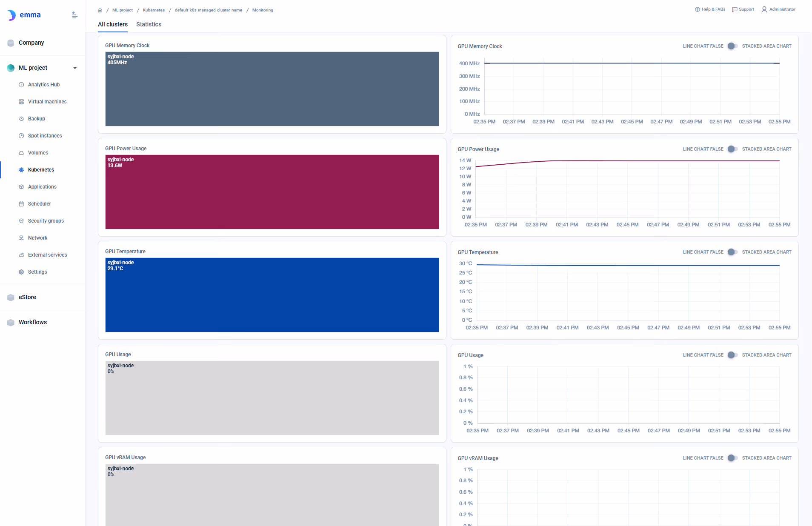Switch to the All clusters tab
The image size is (812, 526).
pyautogui.click(x=113, y=24)
